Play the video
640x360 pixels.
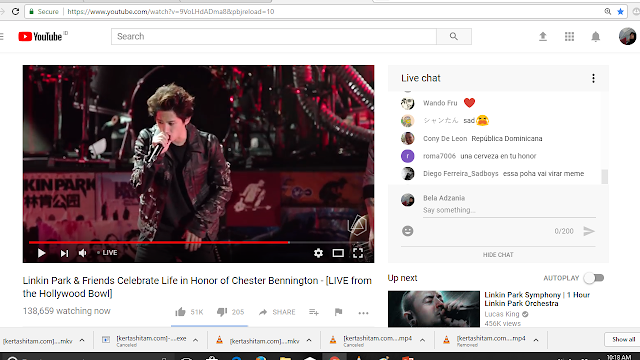tap(41, 253)
